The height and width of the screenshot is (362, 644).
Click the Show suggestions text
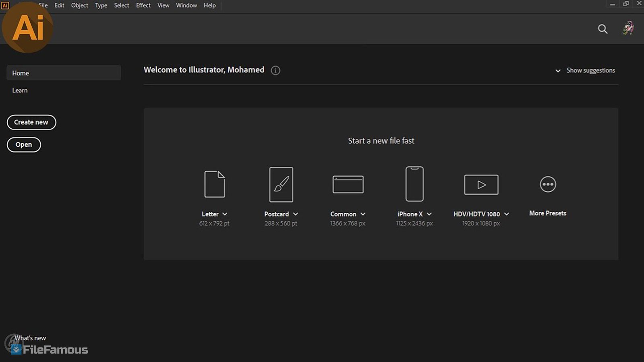(591, 70)
